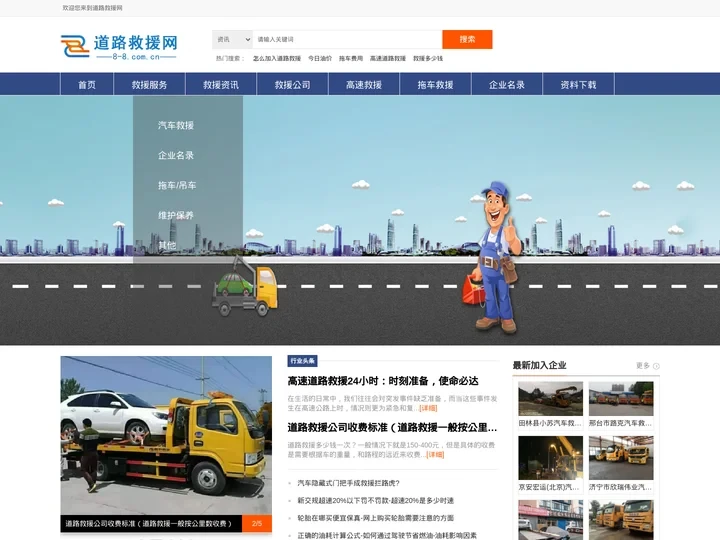The height and width of the screenshot is (540, 720).
Task: Click 详细 under the 高速道路救援24小时 summary
Action: click(x=428, y=408)
